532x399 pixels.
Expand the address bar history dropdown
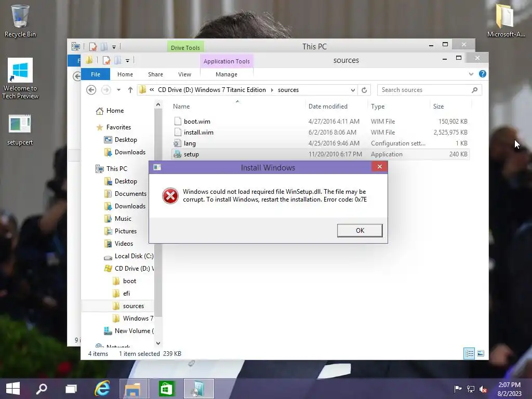point(353,90)
